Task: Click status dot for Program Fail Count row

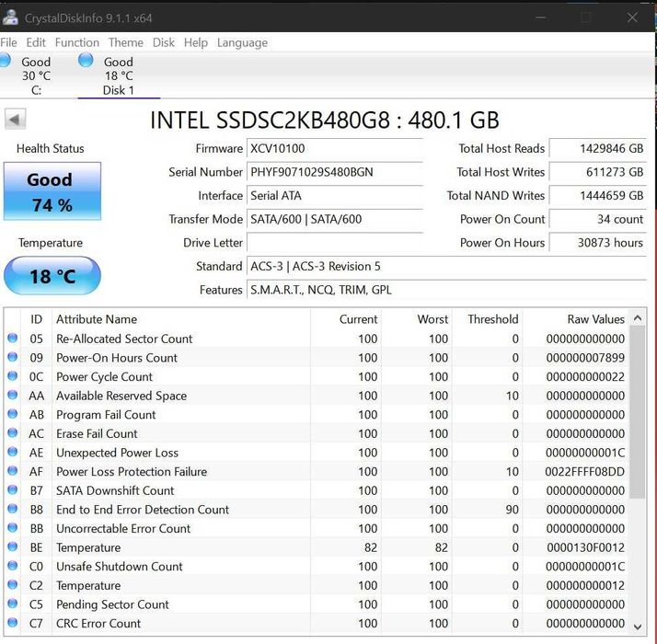Action: coord(13,414)
